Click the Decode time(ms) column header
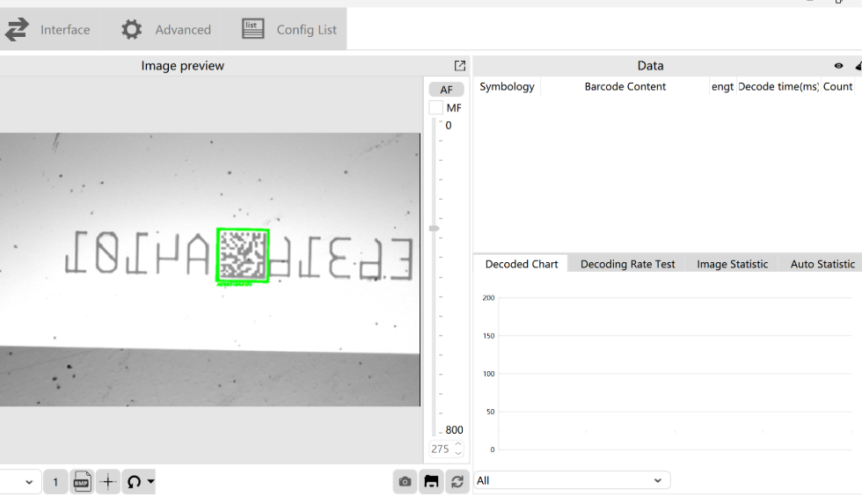The width and height of the screenshot is (862, 504). (779, 86)
